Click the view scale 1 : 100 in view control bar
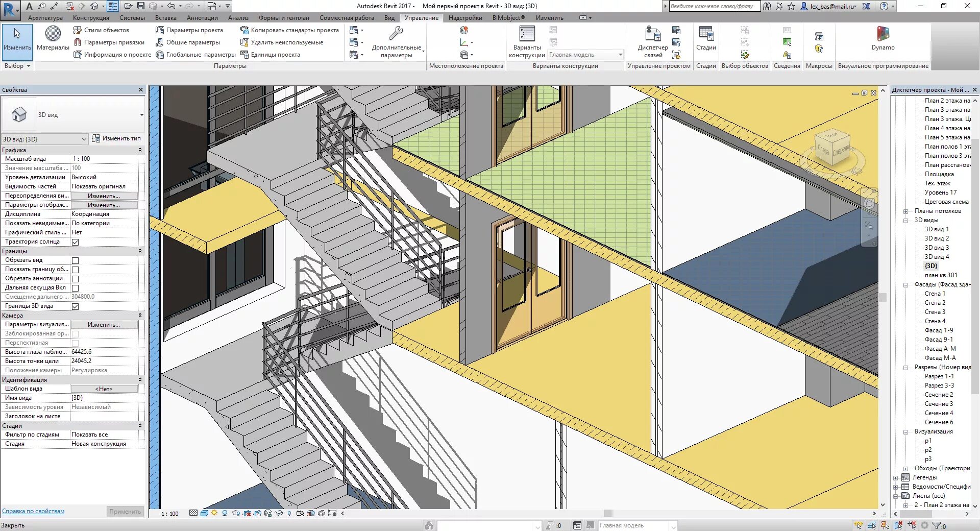The height and width of the screenshot is (531, 980). [x=170, y=514]
